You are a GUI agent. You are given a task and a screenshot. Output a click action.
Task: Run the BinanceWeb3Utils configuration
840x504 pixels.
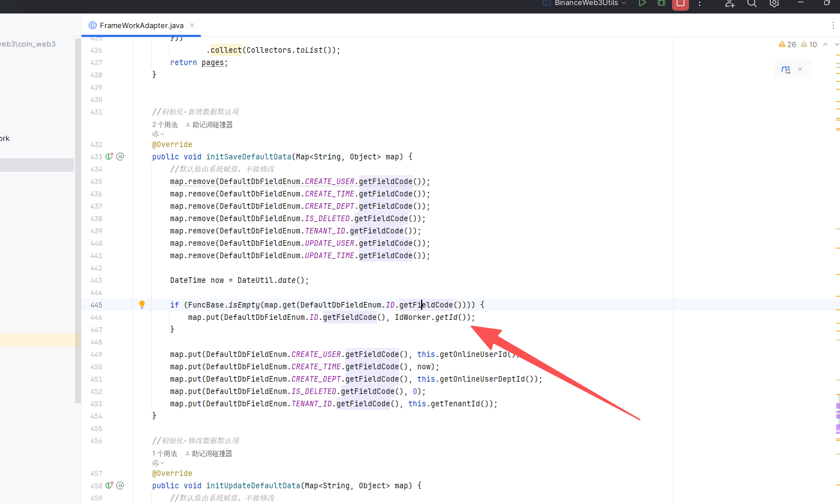click(x=642, y=3)
